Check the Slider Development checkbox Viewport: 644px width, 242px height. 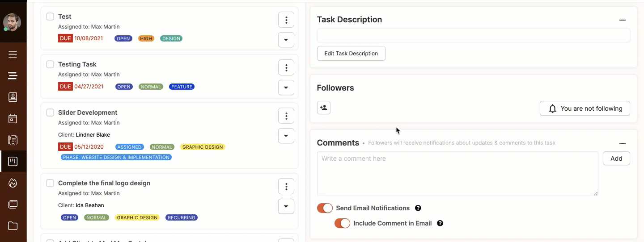coord(50,113)
